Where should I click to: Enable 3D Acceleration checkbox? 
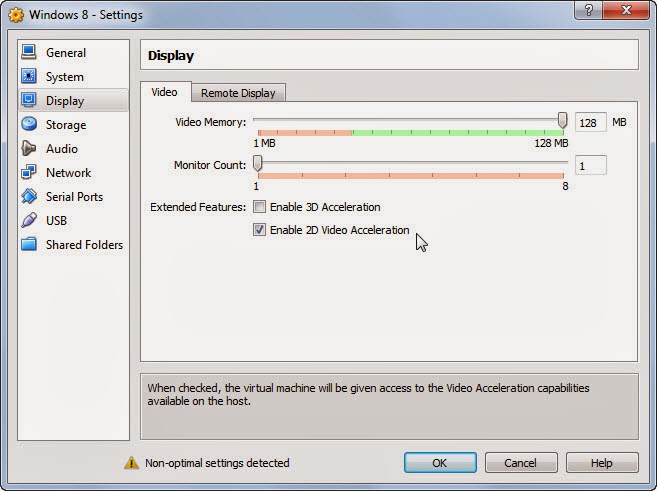click(259, 207)
